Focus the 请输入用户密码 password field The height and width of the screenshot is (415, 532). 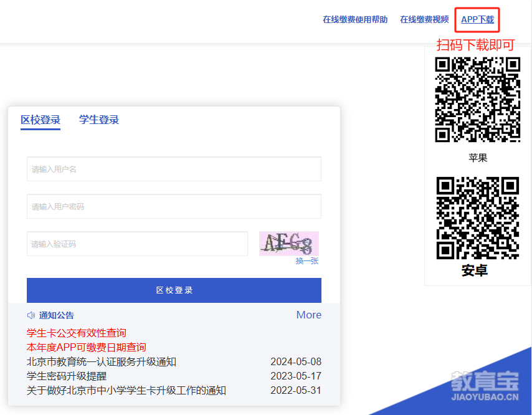174,206
